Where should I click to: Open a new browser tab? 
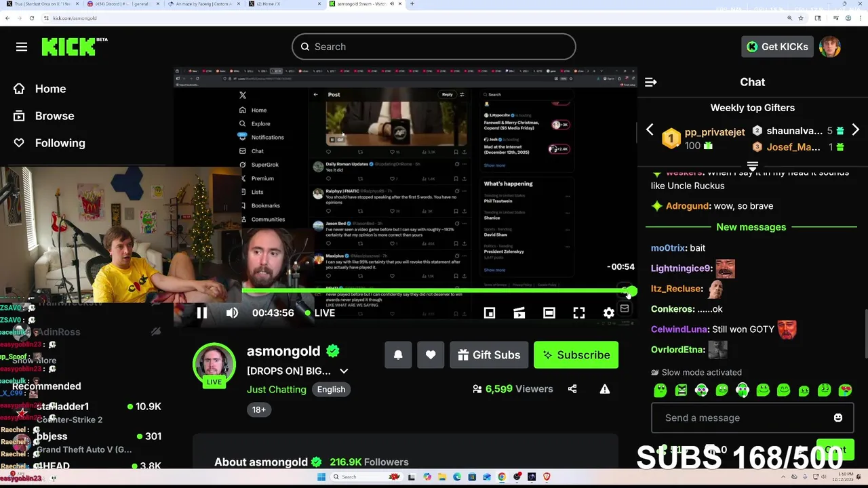[412, 3]
